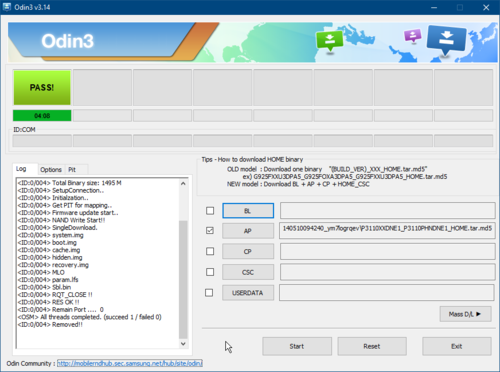Click the CSC file path field
The width and height of the screenshot is (500, 372).
coord(387,272)
